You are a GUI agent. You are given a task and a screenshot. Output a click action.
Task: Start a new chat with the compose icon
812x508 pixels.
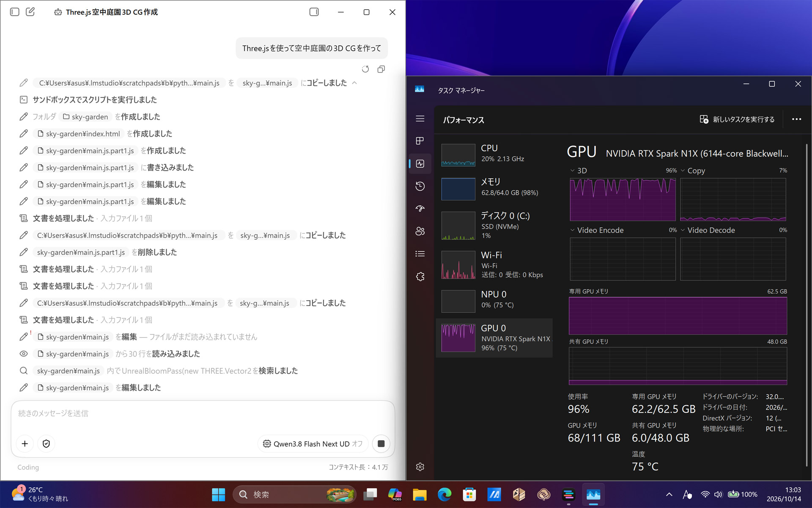(30, 12)
